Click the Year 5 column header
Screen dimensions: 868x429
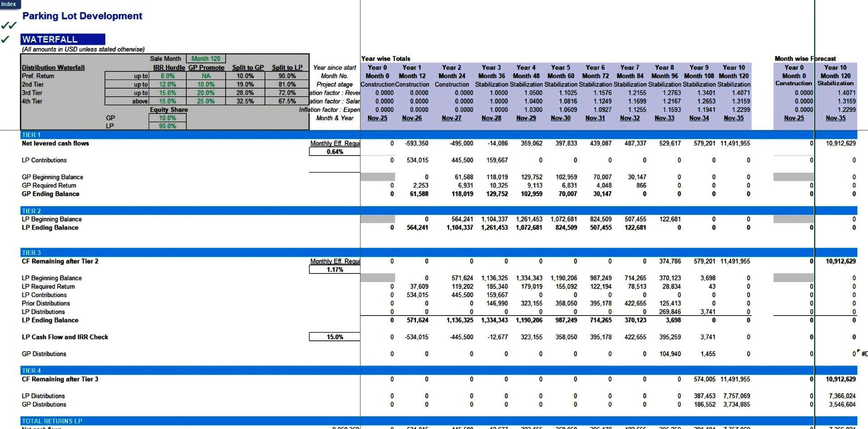click(561, 67)
